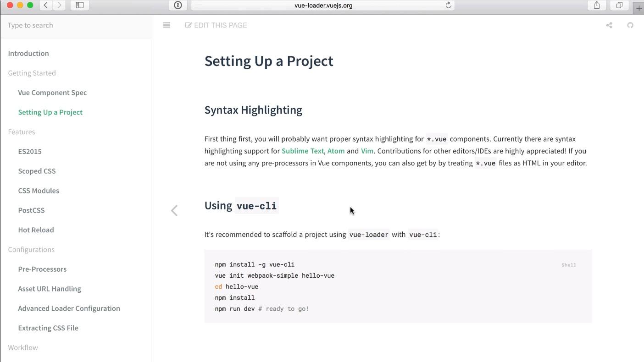Toggle the sidebar hamburger menu icon
Viewport: 644px width, 362px height.
click(167, 25)
